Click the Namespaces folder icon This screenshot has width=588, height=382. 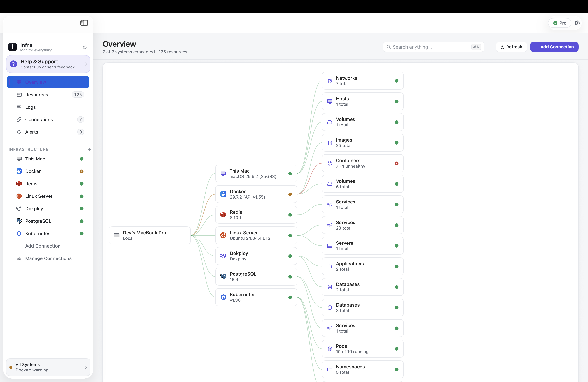(330, 370)
